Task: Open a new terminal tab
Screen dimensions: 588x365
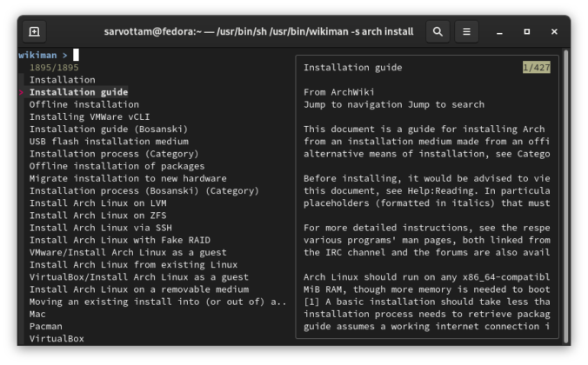Action: point(34,31)
